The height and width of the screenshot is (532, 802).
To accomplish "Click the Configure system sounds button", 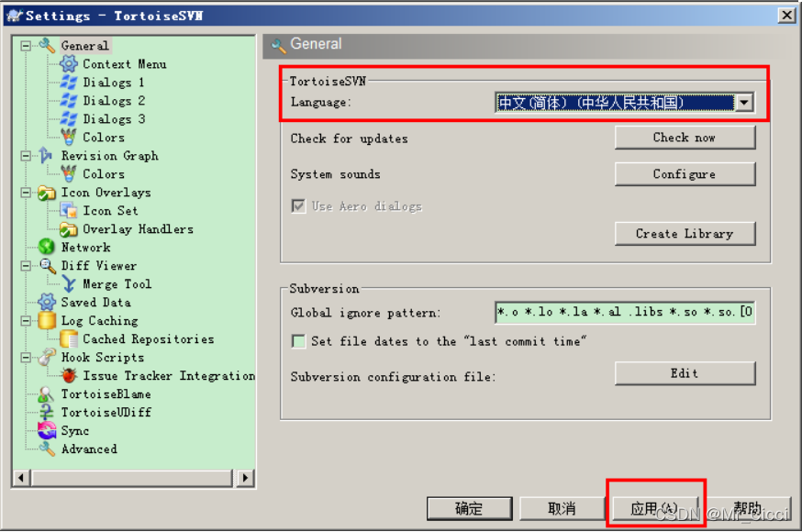I will [685, 174].
